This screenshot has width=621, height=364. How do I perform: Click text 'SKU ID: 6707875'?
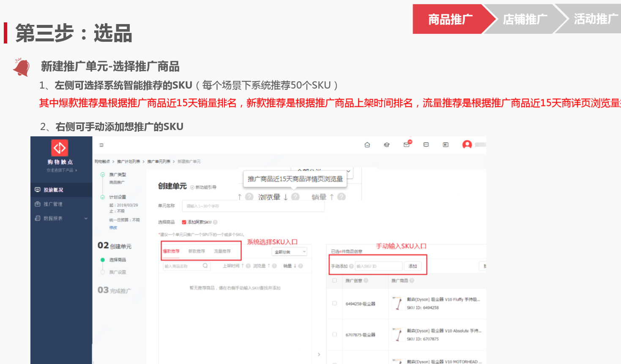(x=423, y=339)
